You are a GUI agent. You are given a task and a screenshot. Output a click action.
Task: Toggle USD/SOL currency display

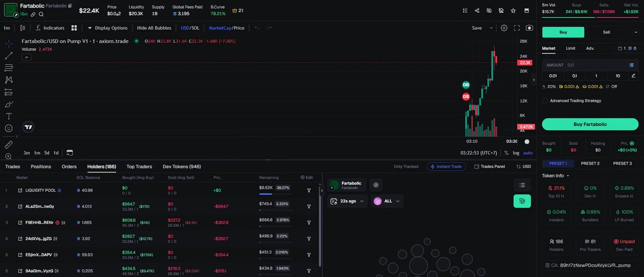(190, 28)
